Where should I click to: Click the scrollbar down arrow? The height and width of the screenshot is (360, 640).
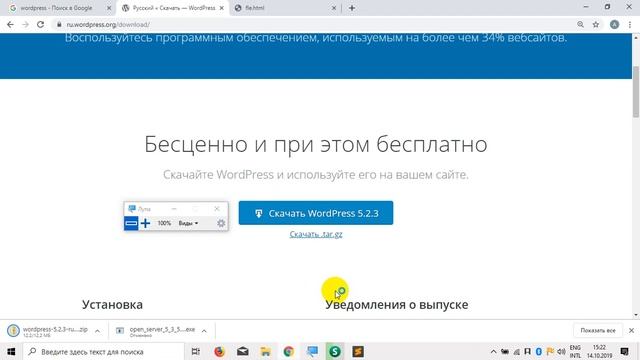pos(636,316)
